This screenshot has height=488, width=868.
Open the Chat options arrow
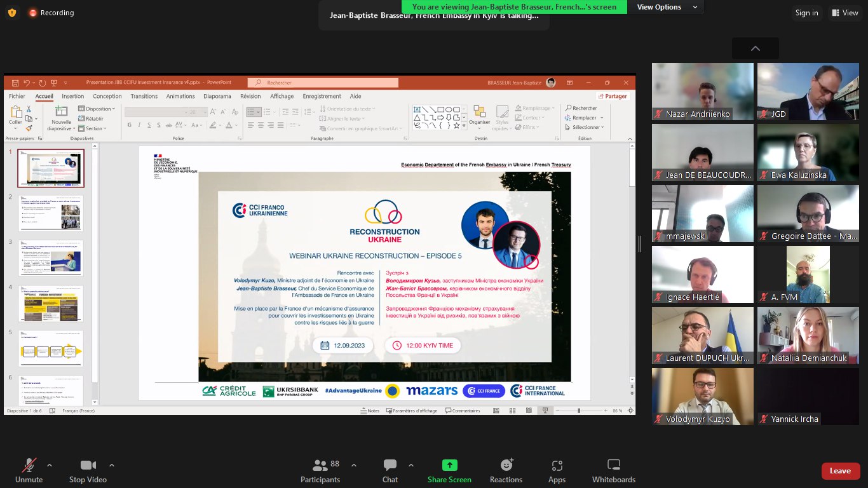(x=411, y=465)
